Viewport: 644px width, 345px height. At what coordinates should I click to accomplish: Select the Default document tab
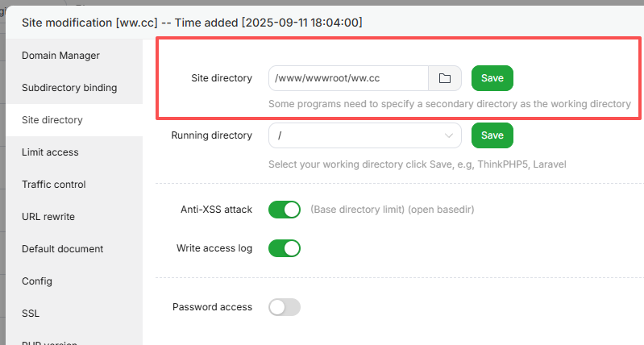click(x=62, y=249)
